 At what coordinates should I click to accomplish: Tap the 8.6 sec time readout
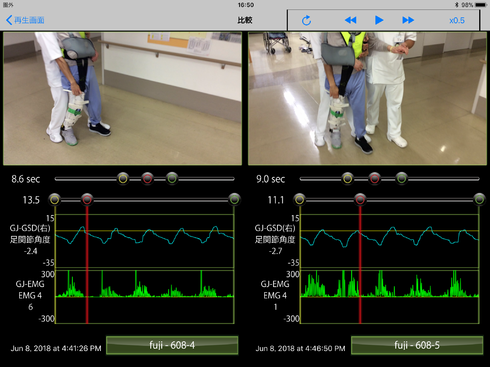[26, 179]
